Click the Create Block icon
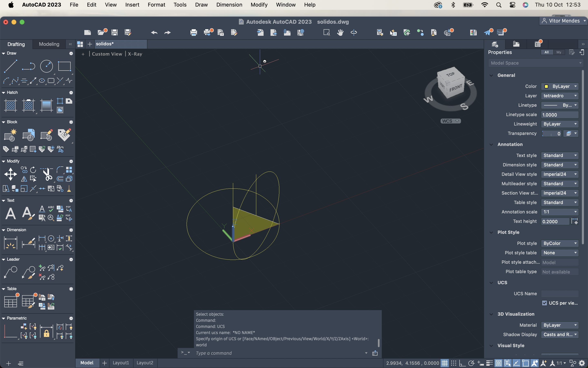The image size is (588, 368). pyautogui.click(x=10, y=135)
